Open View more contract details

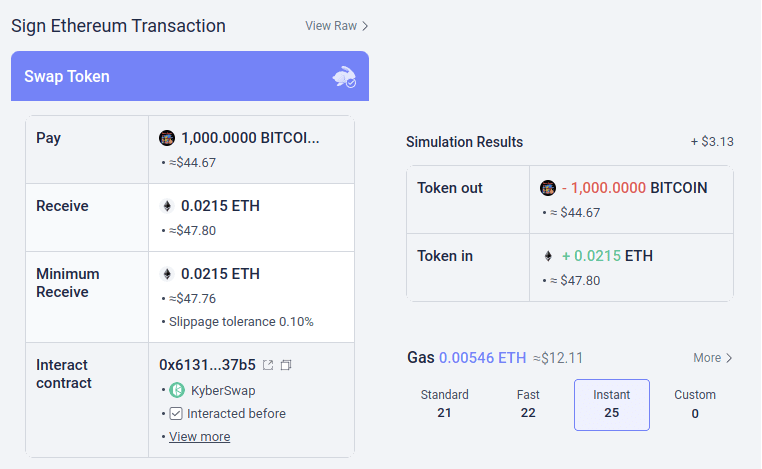click(199, 437)
